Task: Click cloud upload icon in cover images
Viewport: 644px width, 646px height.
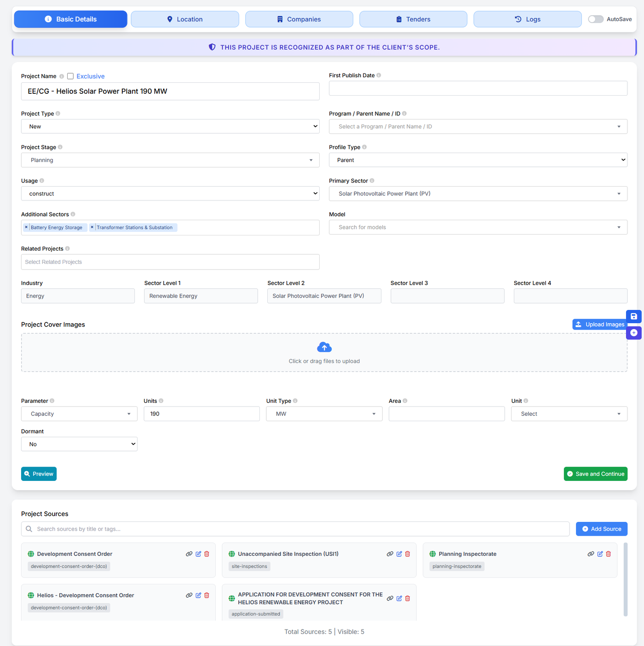Action: [x=324, y=347]
